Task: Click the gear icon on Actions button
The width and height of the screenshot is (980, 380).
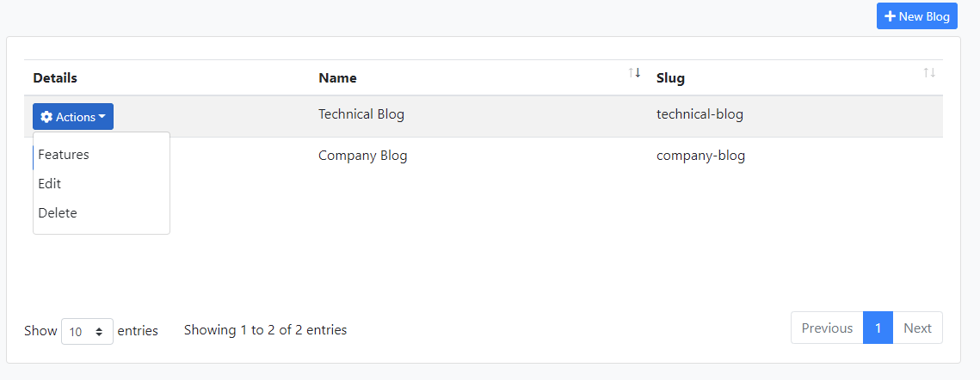Action: tap(46, 117)
